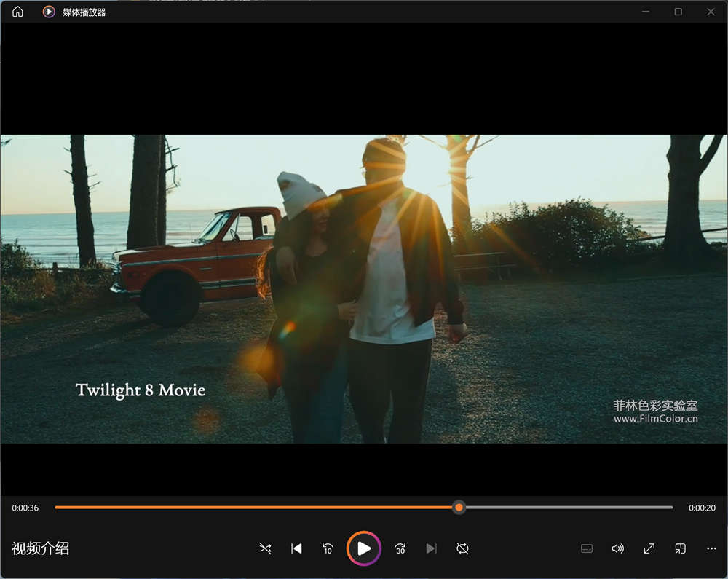The width and height of the screenshot is (728, 579).
Task: Toggle the remaining time display 0:00:20
Action: pyautogui.click(x=702, y=508)
